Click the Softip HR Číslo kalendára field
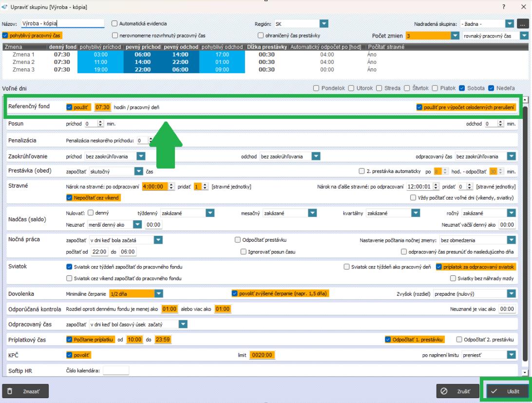This screenshot has height=403, width=532. [116, 371]
